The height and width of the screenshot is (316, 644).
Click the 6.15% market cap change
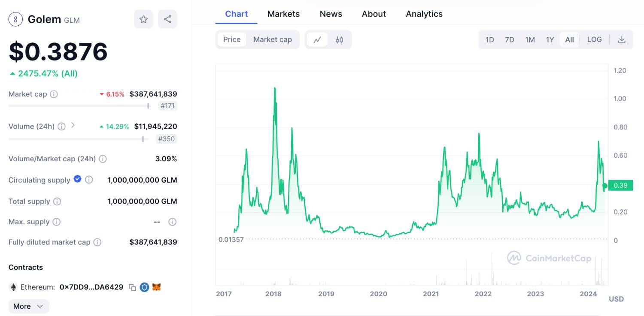click(x=112, y=94)
